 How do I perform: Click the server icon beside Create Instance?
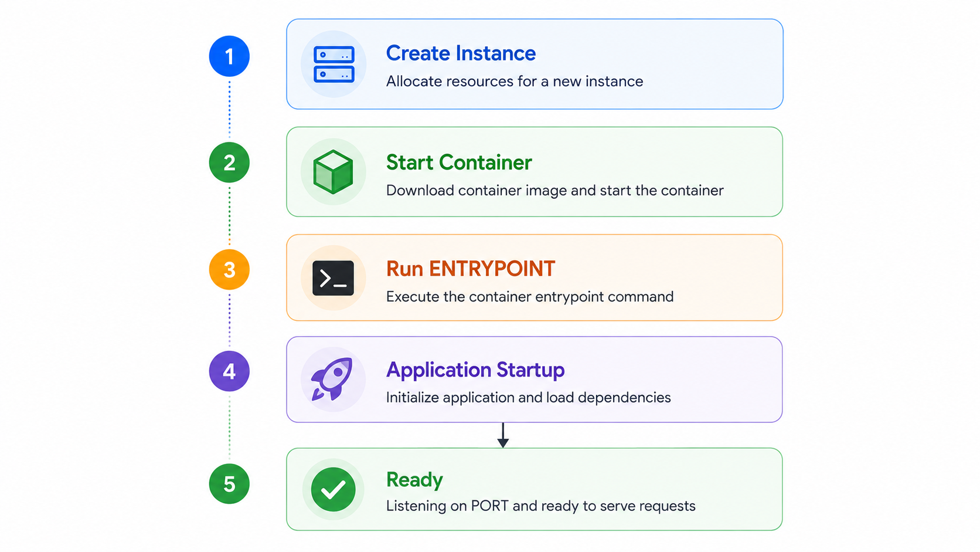(334, 64)
